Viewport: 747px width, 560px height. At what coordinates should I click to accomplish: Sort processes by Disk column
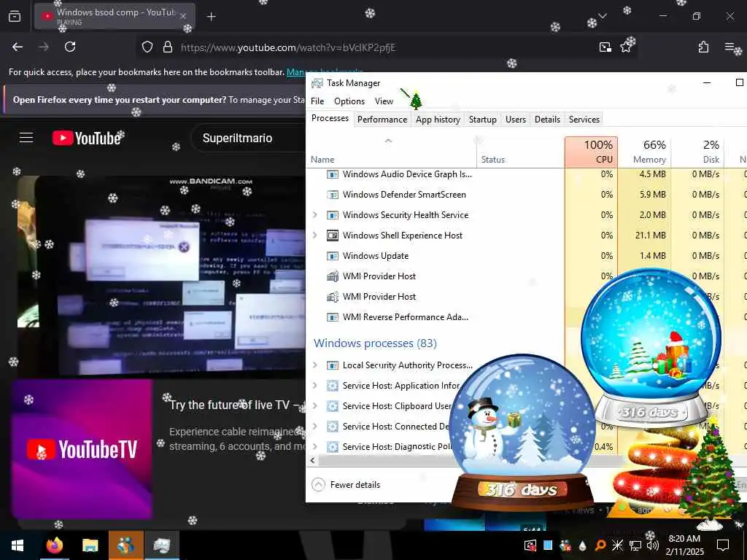(698, 152)
